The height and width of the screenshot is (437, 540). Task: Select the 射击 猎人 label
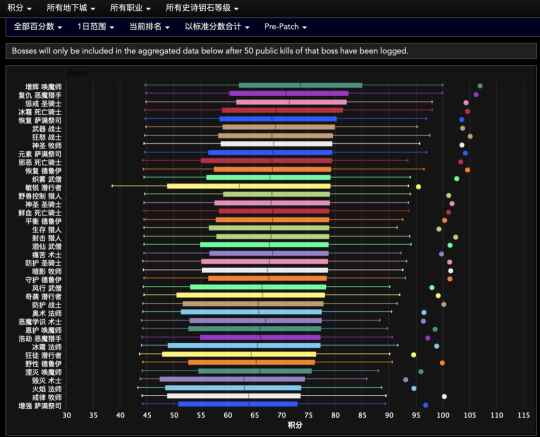coord(47,238)
